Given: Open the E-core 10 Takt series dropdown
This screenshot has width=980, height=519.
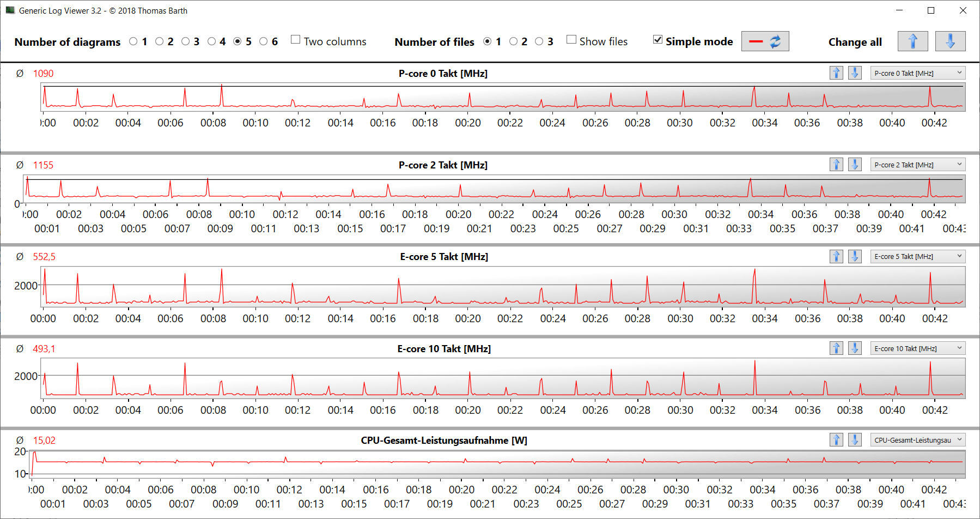Looking at the screenshot, I should pyautogui.click(x=917, y=348).
